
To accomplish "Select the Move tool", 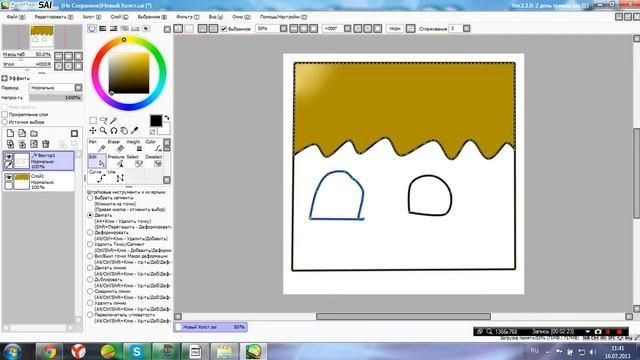I will tap(93, 131).
